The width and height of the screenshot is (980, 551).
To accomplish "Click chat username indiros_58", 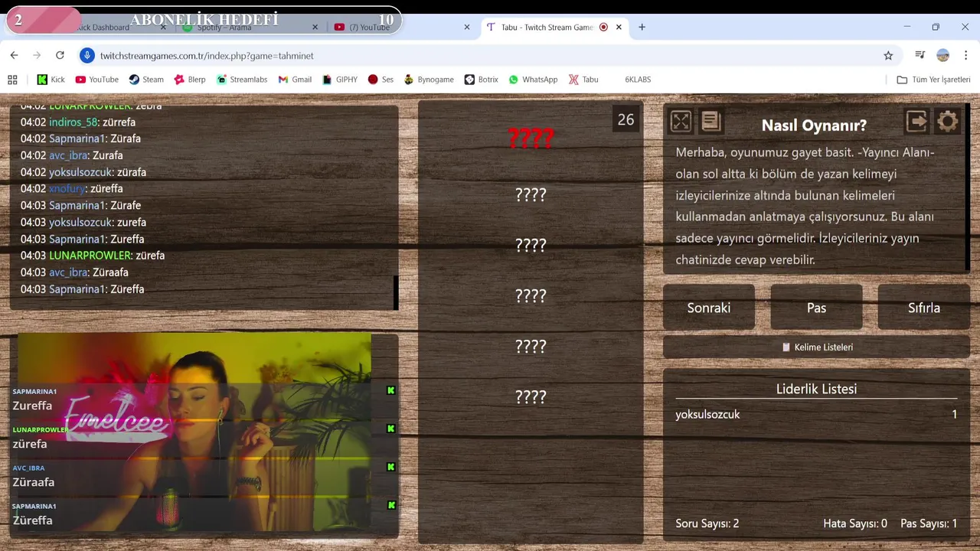I will click(x=73, y=122).
